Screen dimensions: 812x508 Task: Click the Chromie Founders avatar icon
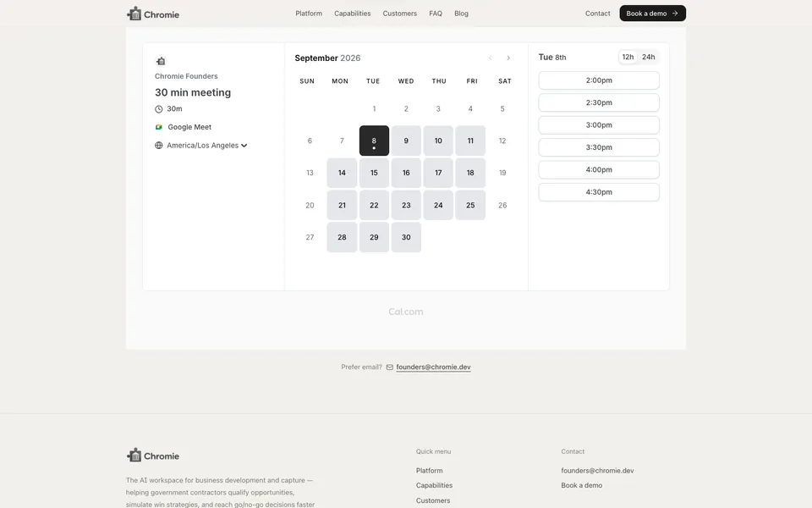click(161, 61)
